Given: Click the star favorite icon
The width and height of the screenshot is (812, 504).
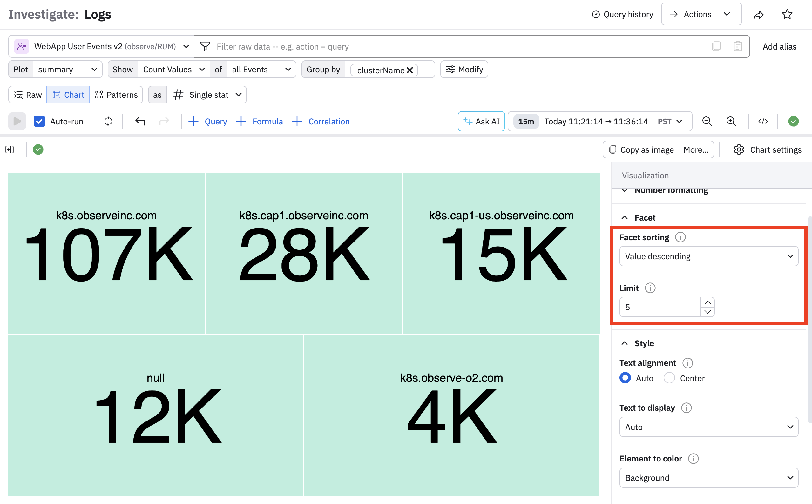Looking at the screenshot, I should [787, 14].
